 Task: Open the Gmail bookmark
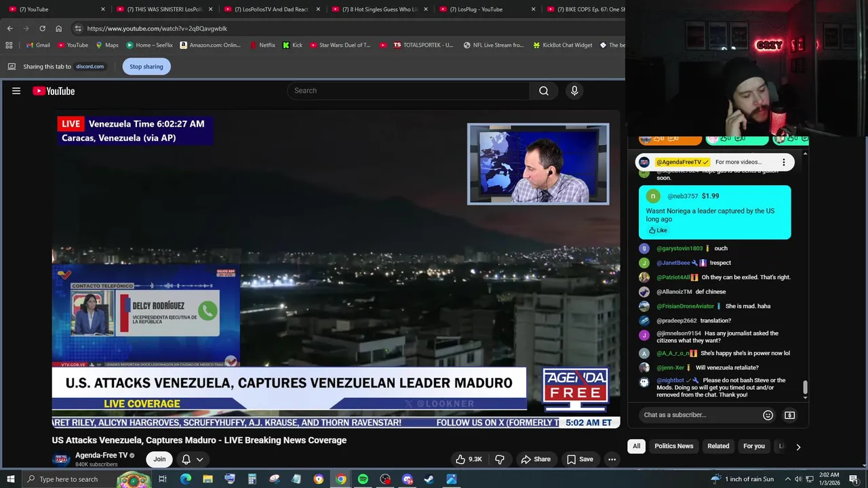37,45
